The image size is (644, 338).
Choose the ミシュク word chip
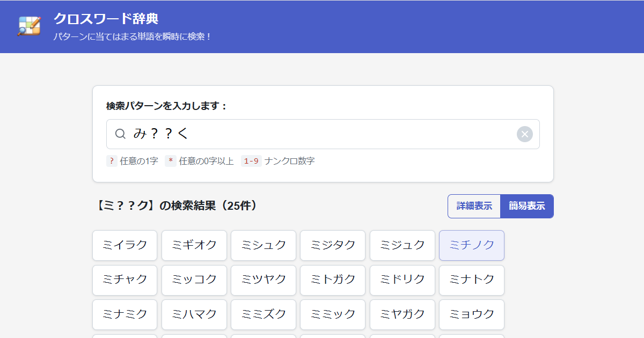(x=264, y=245)
